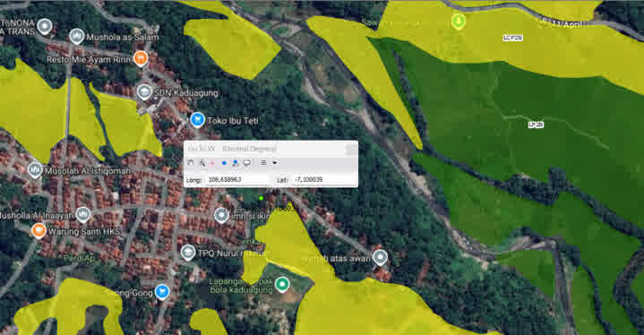Click the LP2B label in green field
644x335 pixels.
click(x=536, y=125)
